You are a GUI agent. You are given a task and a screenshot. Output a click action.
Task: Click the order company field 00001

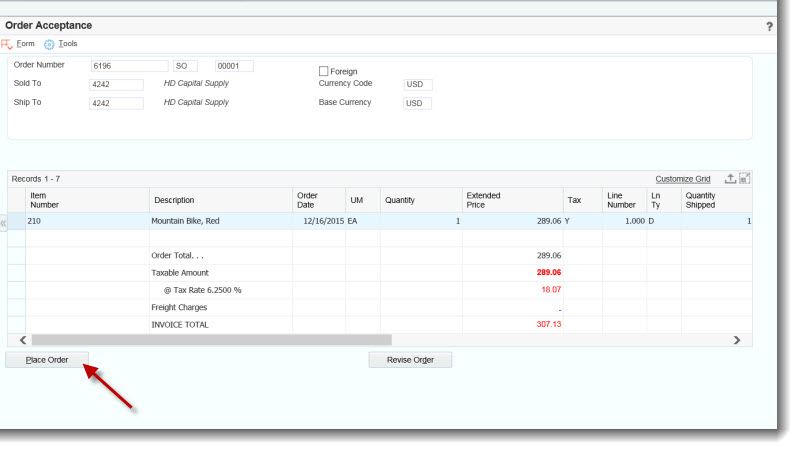[x=234, y=66]
